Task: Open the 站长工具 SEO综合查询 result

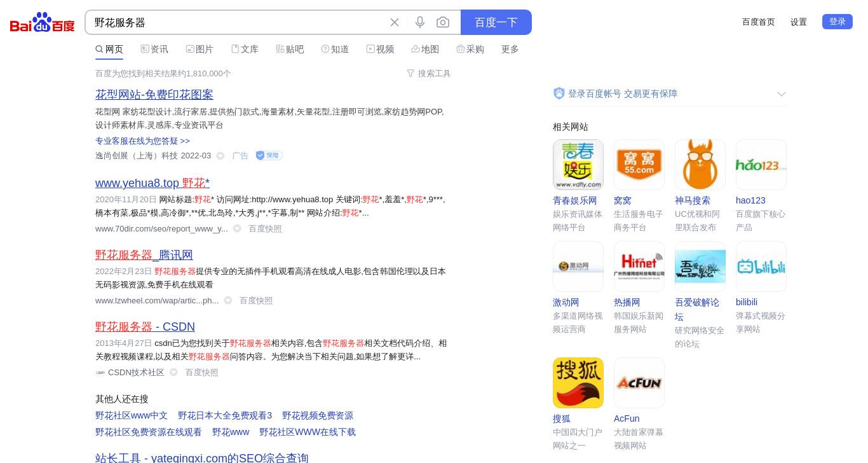Action: point(202,457)
